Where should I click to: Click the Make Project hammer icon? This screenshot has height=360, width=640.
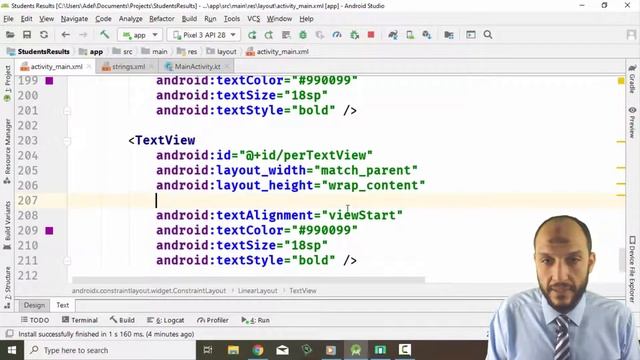pyautogui.click(x=104, y=35)
